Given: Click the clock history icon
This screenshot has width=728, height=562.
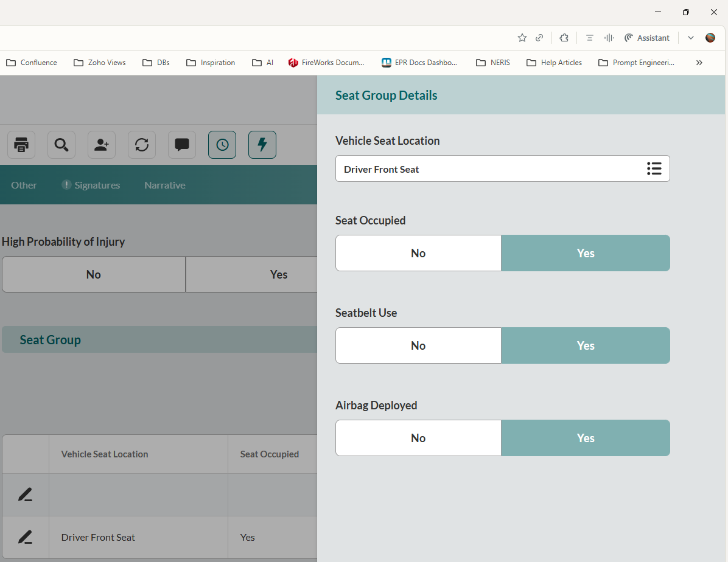Looking at the screenshot, I should click(222, 145).
